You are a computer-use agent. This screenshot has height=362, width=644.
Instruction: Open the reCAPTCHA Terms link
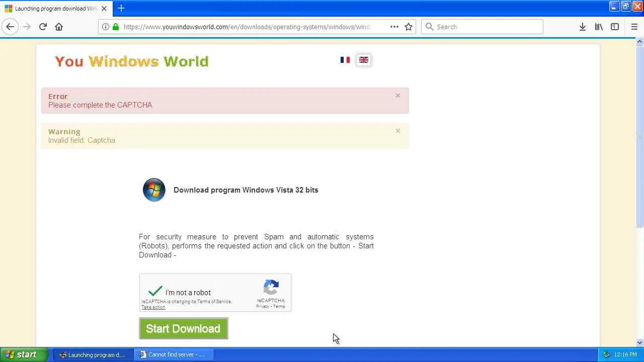pos(279,306)
